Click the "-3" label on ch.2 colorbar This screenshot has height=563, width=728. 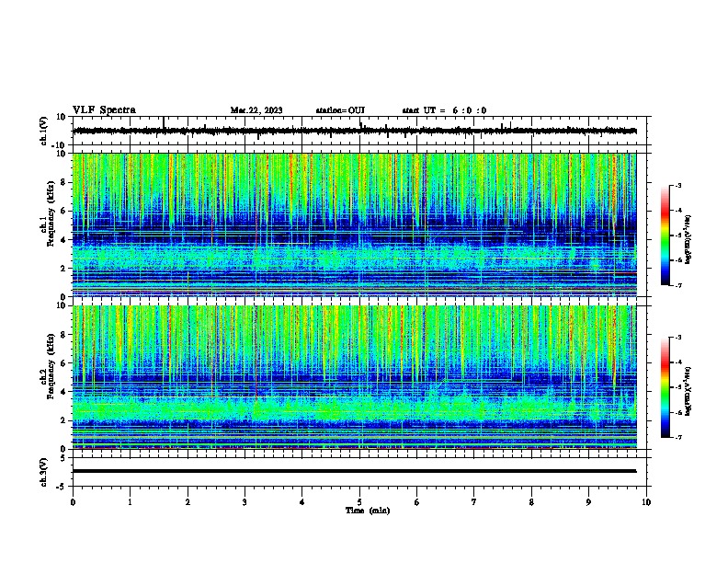(677, 338)
